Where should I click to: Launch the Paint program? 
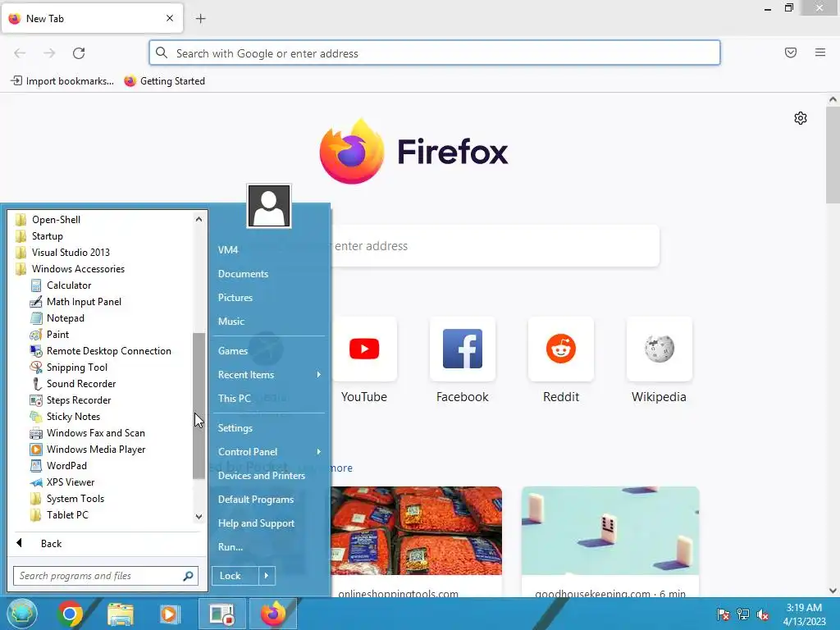[49, 335]
